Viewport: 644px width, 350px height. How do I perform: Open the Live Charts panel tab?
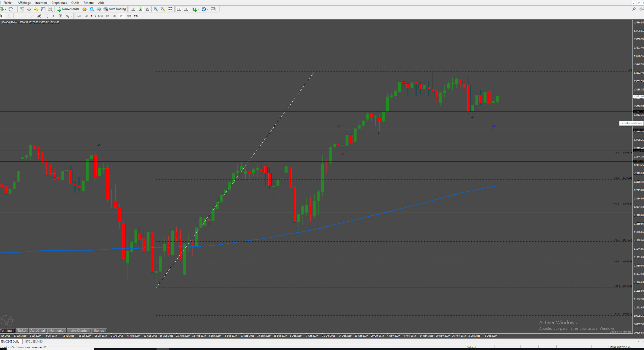click(79, 331)
